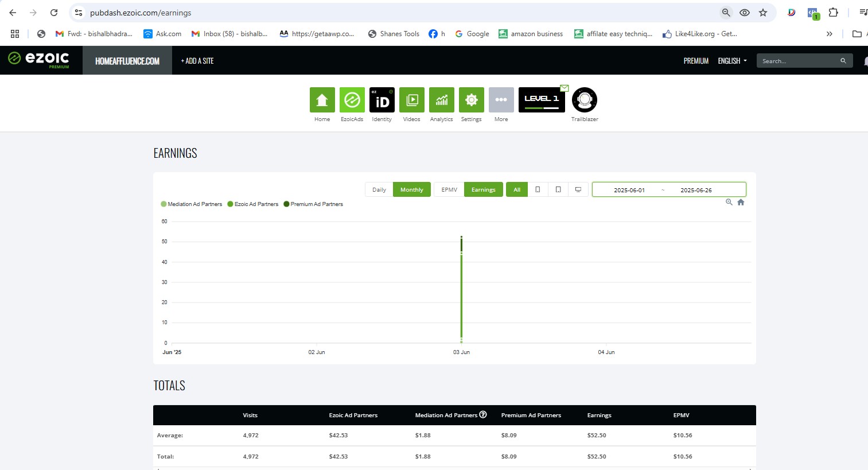The width and height of the screenshot is (868, 470).
Task: Open the browser extensions puzzle icon
Action: tap(834, 13)
